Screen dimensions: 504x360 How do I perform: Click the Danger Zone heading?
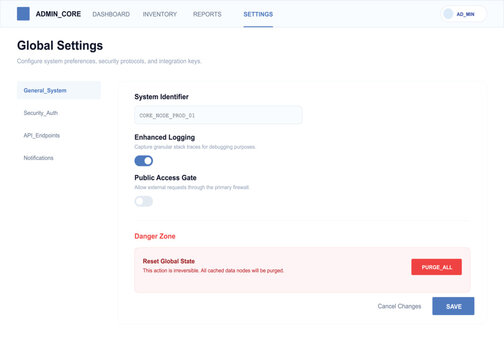coord(155,236)
